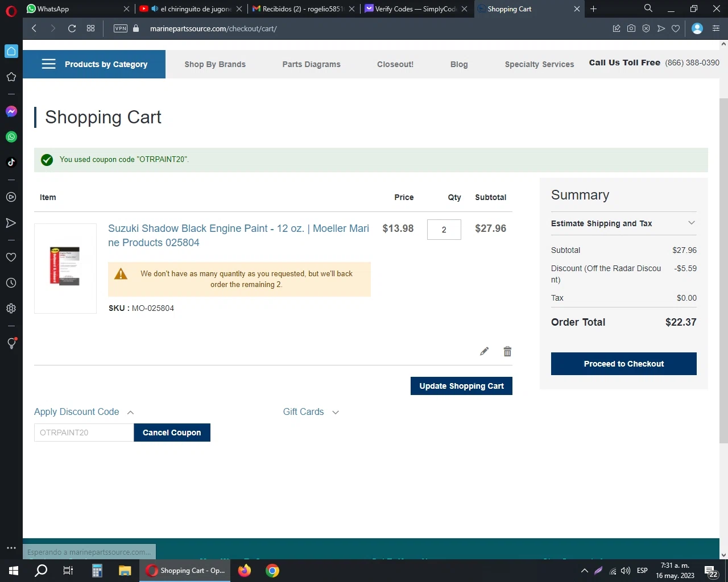The width and height of the screenshot is (728, 582).
Task: Take snapshot with camera icon
Action: click(x=631, y=28)
